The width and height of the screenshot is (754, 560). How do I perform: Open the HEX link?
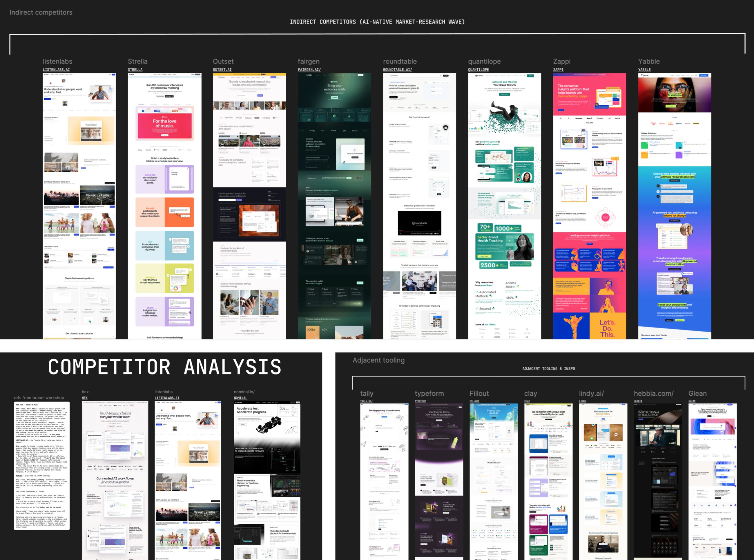85,398
